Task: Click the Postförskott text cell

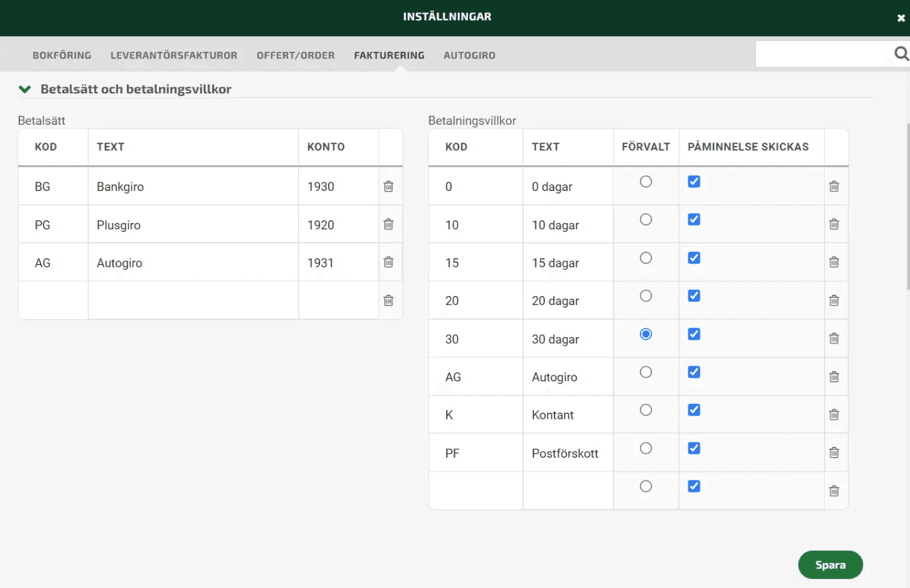Action: (x=568, y=452)
